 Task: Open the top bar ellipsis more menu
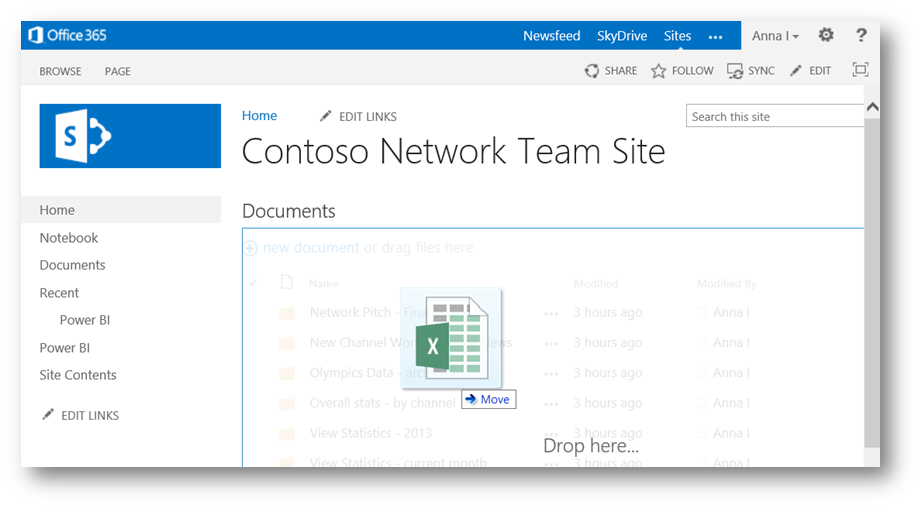click(x=715, y=37)
